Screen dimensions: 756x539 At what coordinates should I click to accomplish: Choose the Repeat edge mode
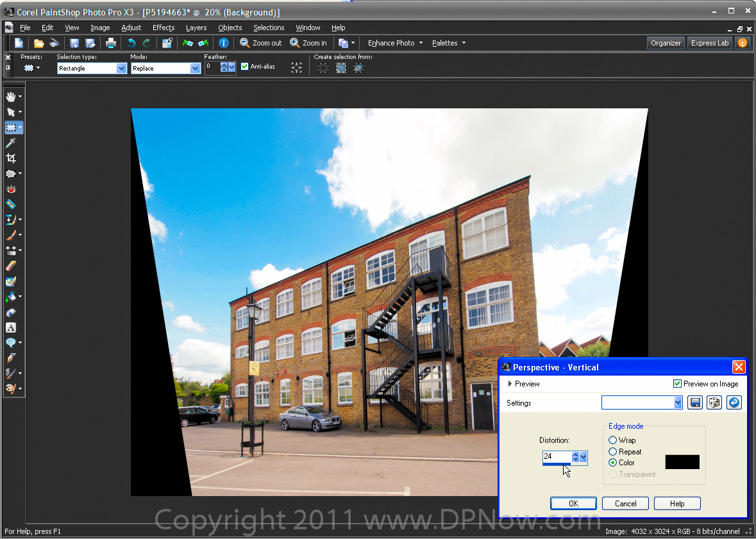click(x=613, y=452)
